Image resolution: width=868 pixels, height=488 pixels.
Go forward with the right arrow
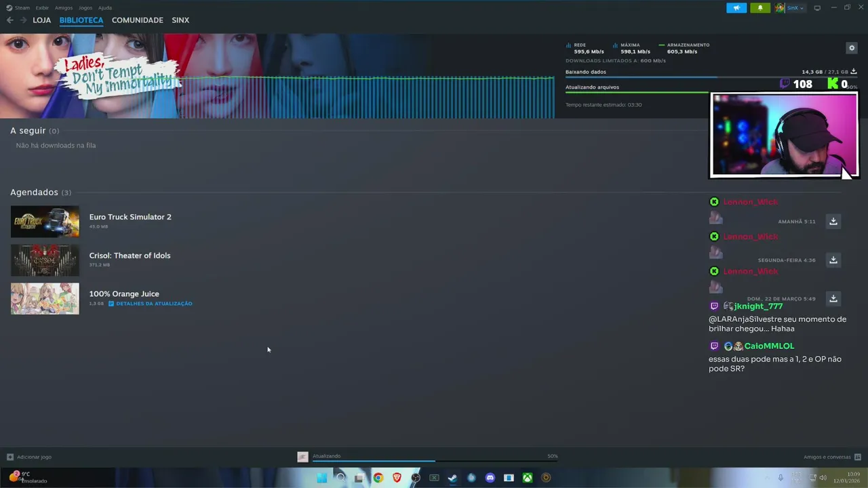(x=23, y=20)
